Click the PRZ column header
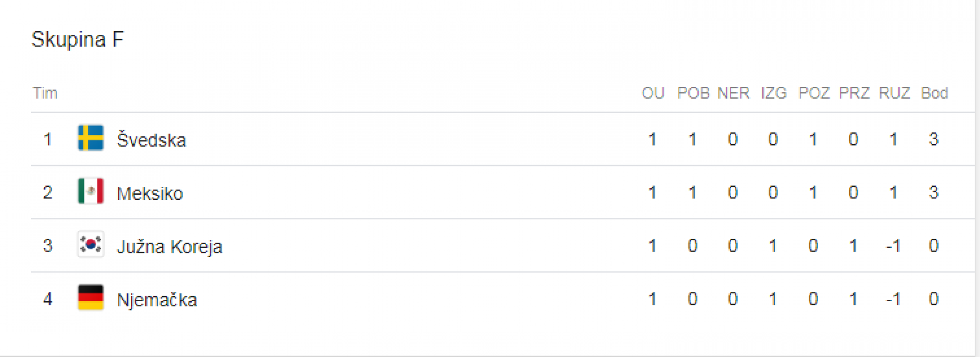 (x=854, y=93)
